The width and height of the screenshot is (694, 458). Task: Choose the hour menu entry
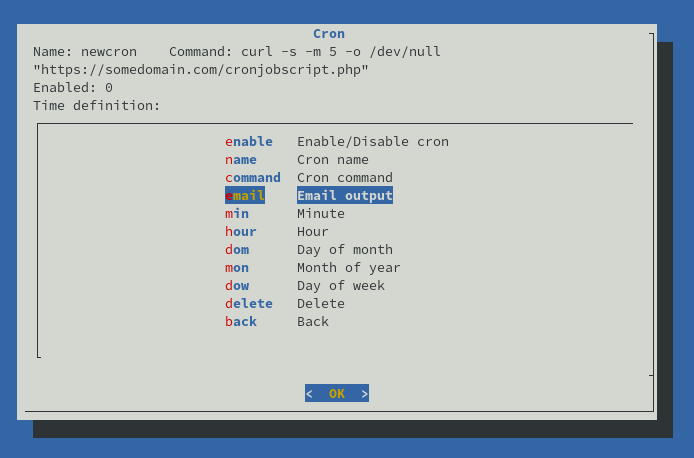[x=241, y=232]
